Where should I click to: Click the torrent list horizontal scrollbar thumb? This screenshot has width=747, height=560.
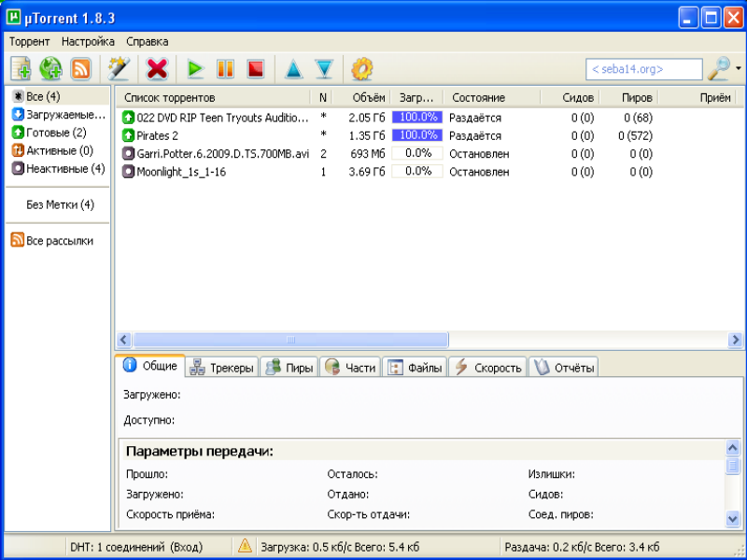[290, 340]
